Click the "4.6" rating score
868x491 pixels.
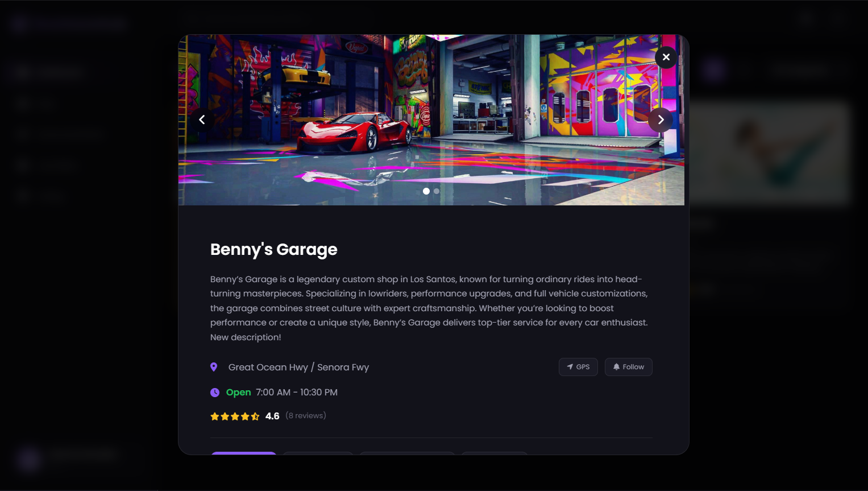click(272, 416)
